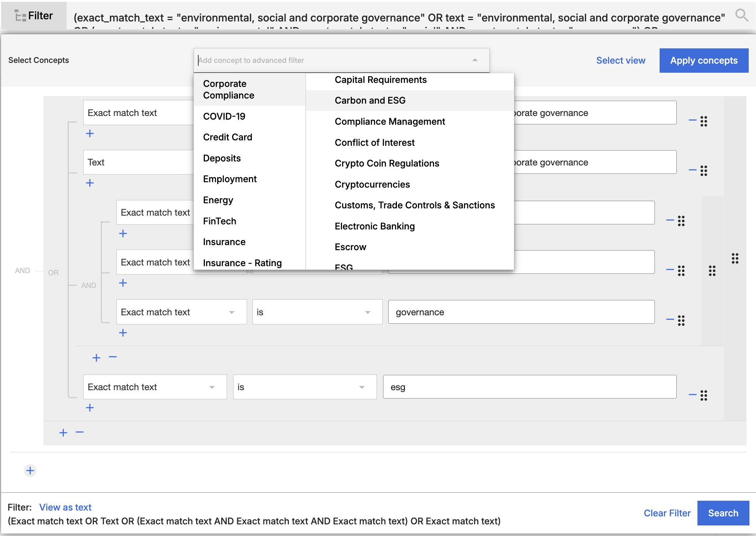Remove the esg condition row with minus icon
Screen dimensions: 756x536
point(692,395)
